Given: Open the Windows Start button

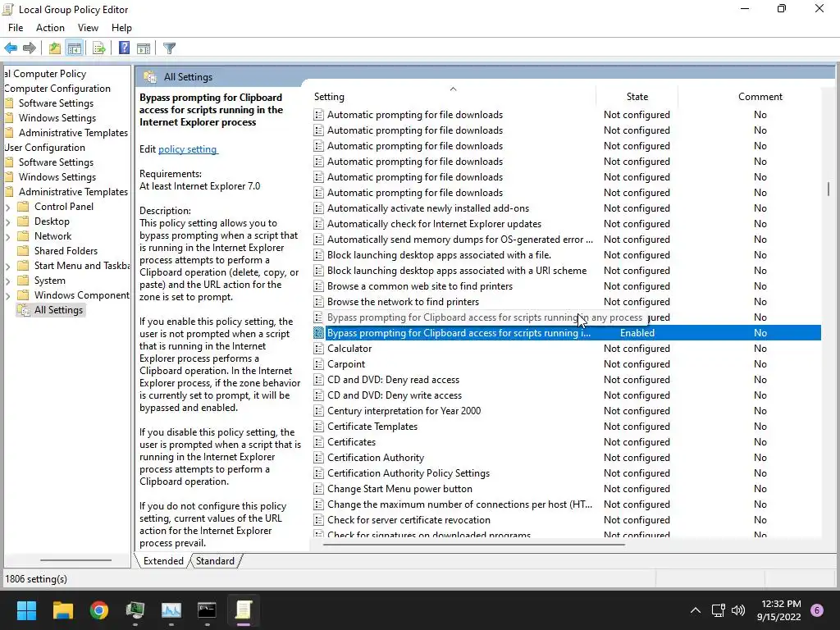Looking at the screenshot, I should pyautogui.click(x=26, y=610).
